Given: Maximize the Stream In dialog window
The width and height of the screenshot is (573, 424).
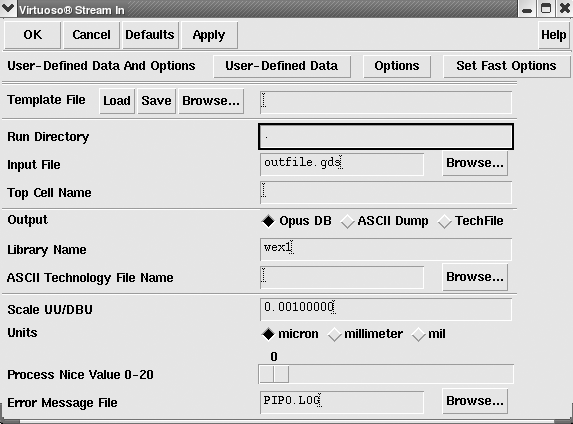Looking at the screenshot, I should point(546,9).
